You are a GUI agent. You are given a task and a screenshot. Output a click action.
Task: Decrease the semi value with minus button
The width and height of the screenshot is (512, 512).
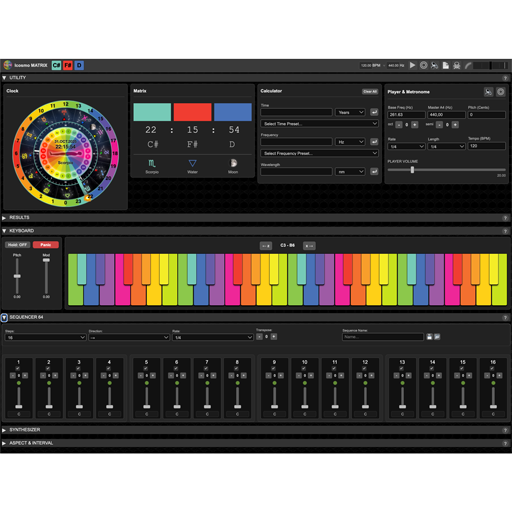point(439,125)
